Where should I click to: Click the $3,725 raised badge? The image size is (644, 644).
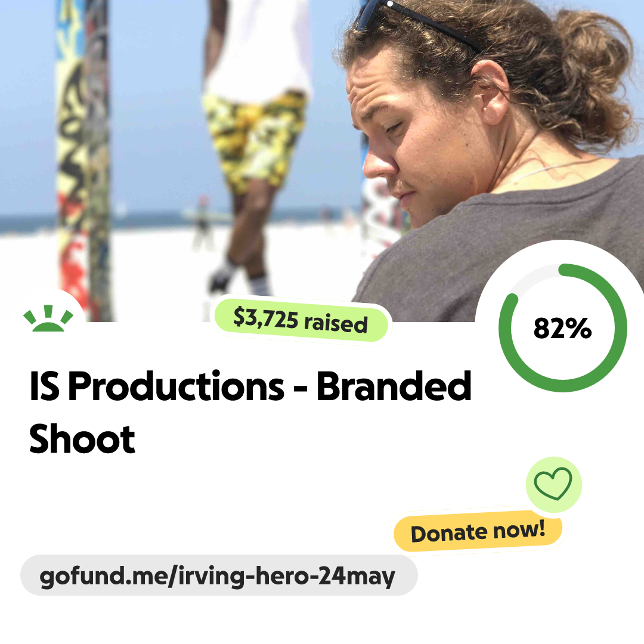(x=301, y=321)
